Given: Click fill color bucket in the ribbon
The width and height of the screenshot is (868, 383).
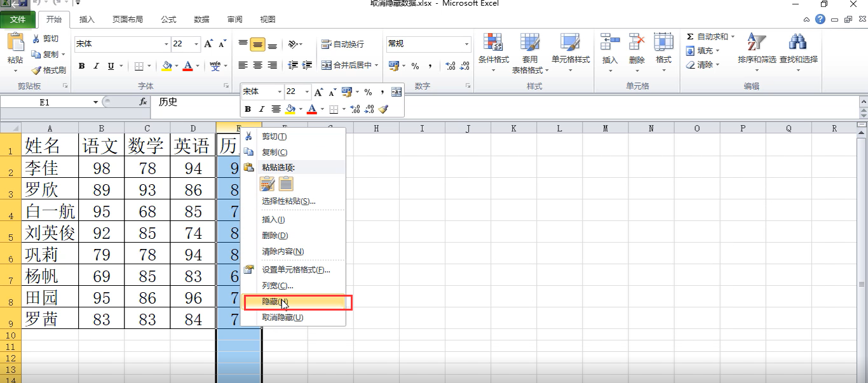Looking at the screenshot, I should click(x=166, y=65).
